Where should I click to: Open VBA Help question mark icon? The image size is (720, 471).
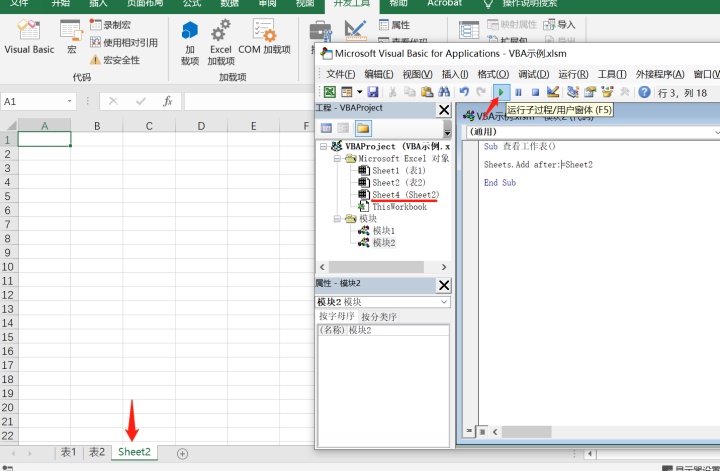click(x=644, y=92)
